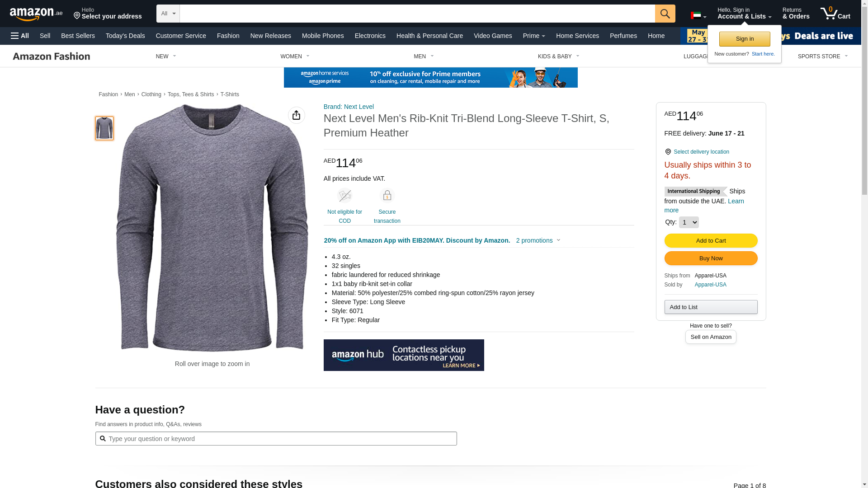The height and width of the screenshot is (488, 868).
Task: Expand the WOMEN fashion menu
Action: pos(295,56)
